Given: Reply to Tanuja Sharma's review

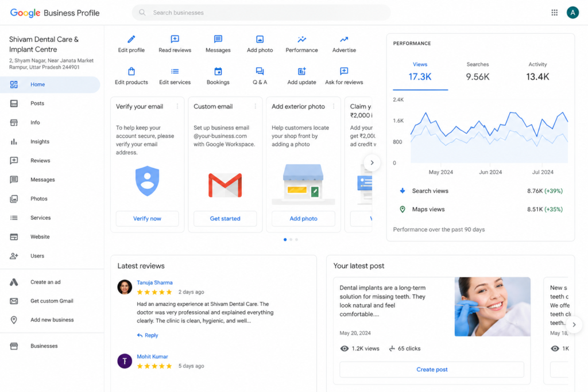Looking at the screenshot, I should [x=148, y=335].
